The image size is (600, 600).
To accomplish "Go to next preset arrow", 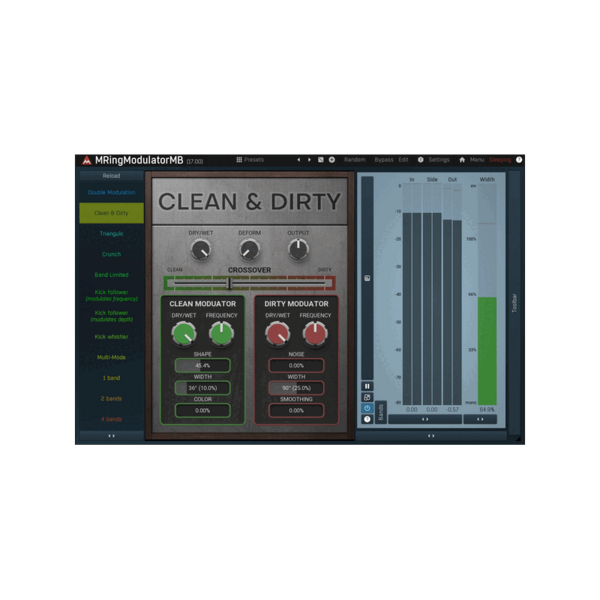I will point(309,160).
